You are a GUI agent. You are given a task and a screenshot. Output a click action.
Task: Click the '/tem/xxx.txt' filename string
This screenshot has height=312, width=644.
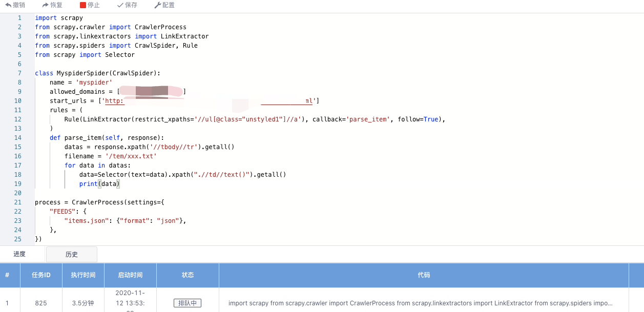131,156
